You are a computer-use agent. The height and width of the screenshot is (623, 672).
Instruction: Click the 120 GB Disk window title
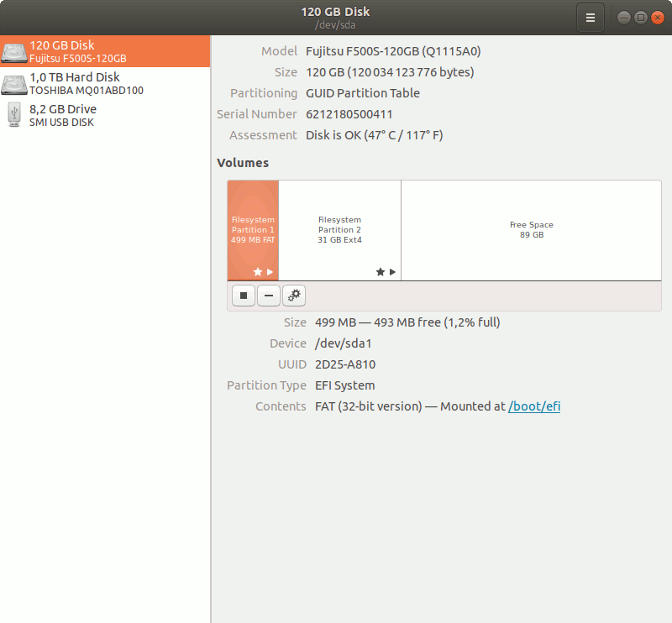335,12
